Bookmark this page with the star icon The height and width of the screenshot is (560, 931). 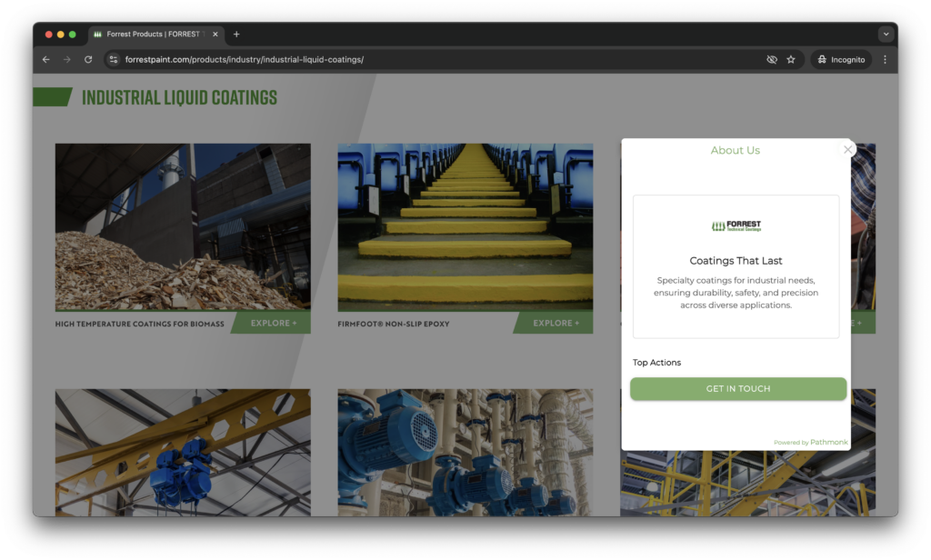click(791, 60)
